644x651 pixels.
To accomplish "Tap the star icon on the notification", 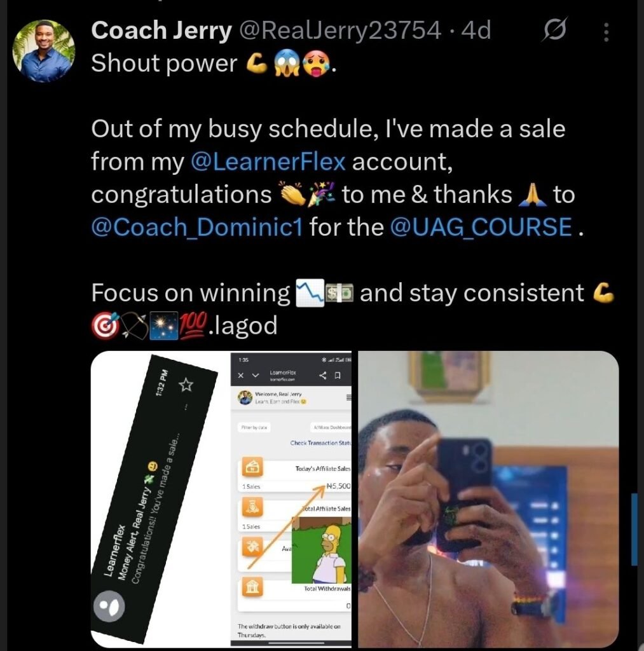I will coord(186,384).
